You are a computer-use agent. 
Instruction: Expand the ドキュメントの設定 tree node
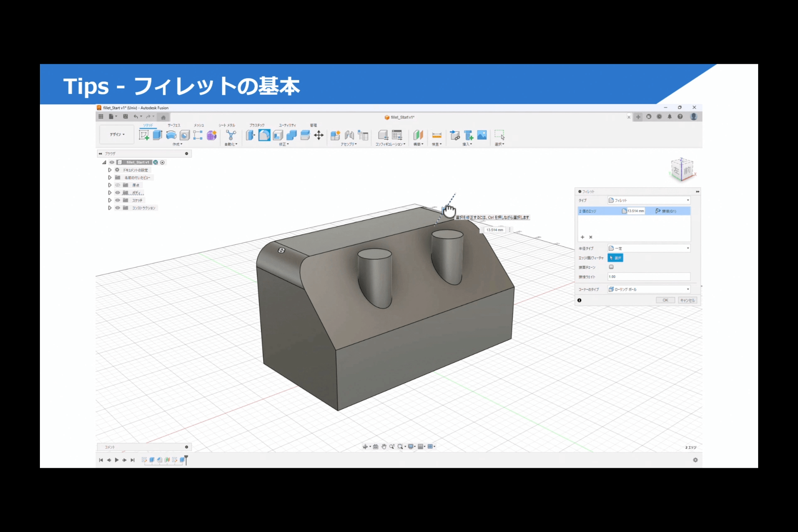pos(110,170)
